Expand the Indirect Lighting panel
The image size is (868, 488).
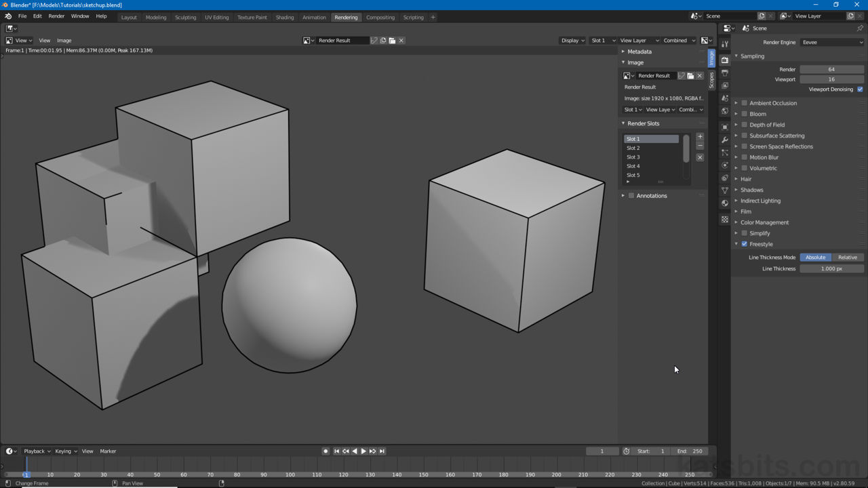pyautogui.click(x=760, y=201)
